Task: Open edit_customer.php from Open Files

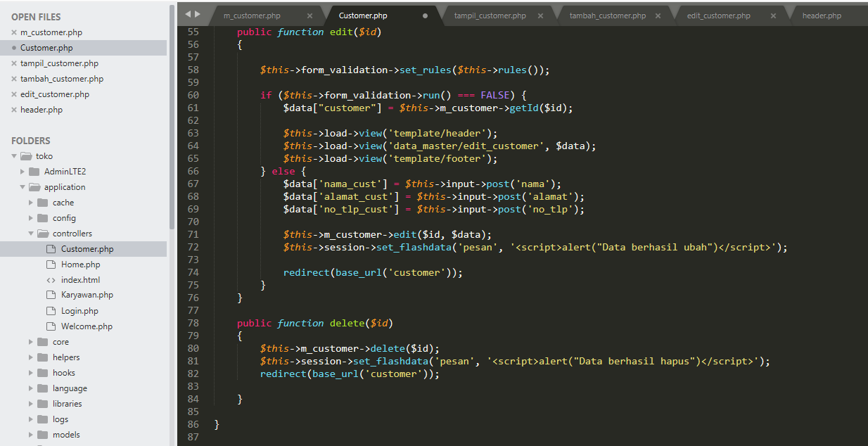Action: [55, 94]
